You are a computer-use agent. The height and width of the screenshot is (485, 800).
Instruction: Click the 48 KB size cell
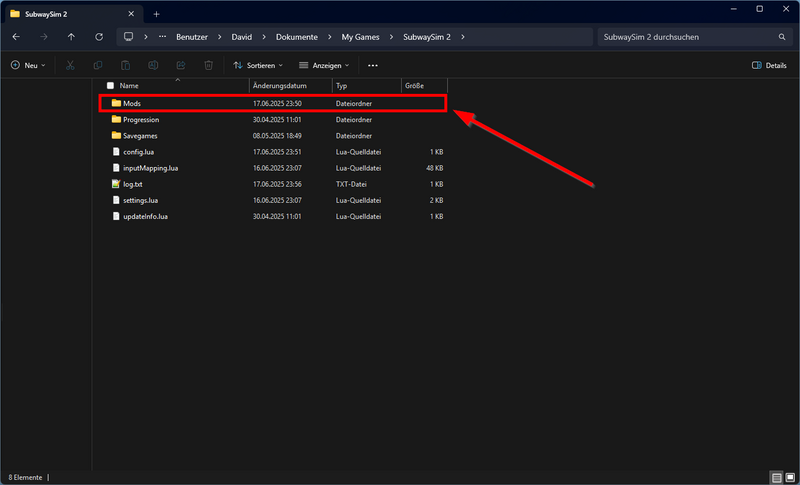(435, 168)
